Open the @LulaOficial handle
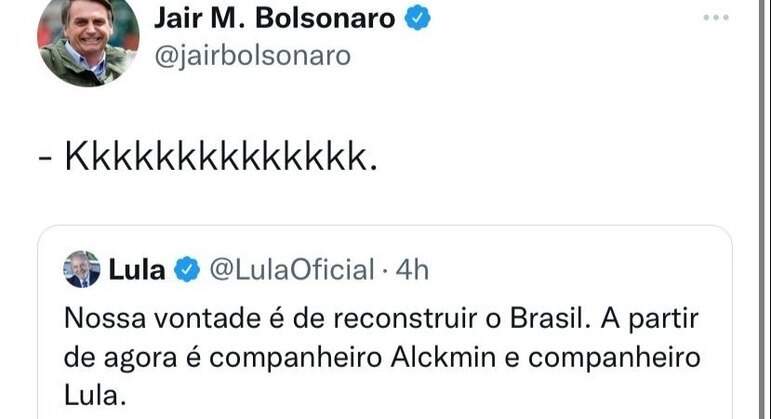Viewport: 771px width, 419px height. 289,269
